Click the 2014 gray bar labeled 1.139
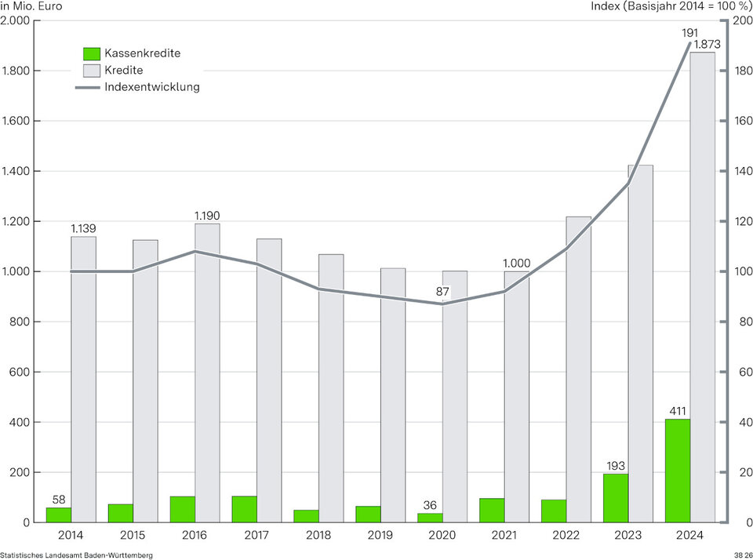The width and height of the screenshot is (753, 560). pyautogui.click(x=84, y=376)
